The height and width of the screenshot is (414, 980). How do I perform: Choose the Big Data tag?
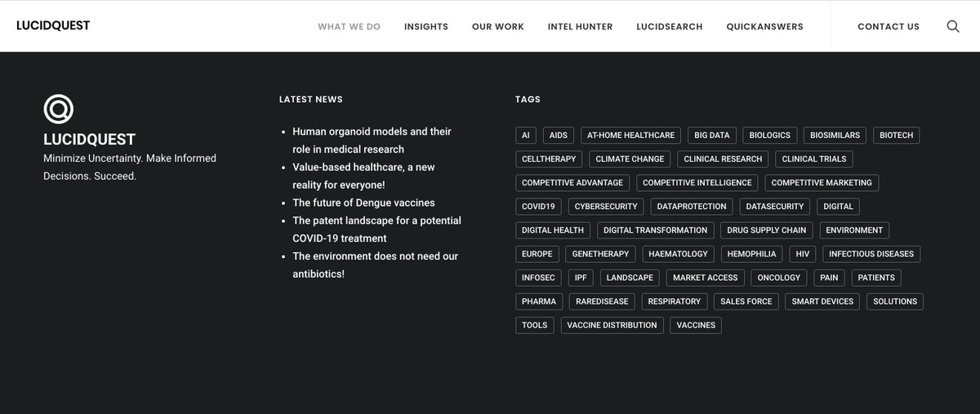[712, 135]
